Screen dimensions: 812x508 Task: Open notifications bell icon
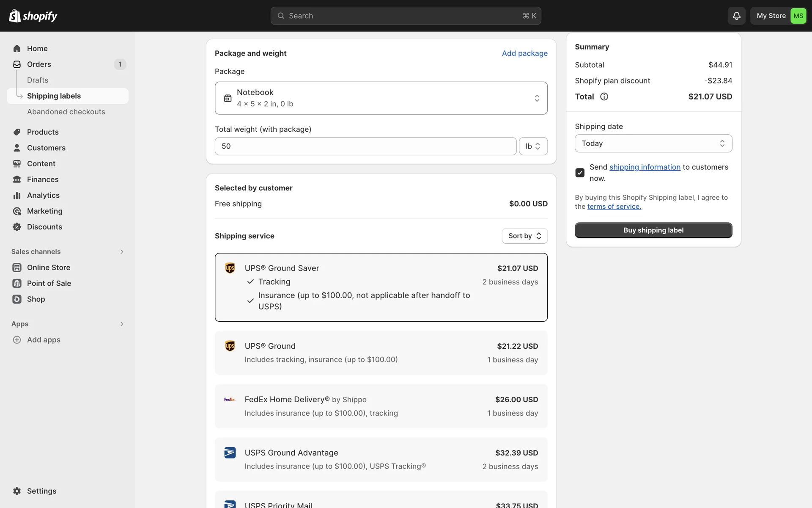736,16
